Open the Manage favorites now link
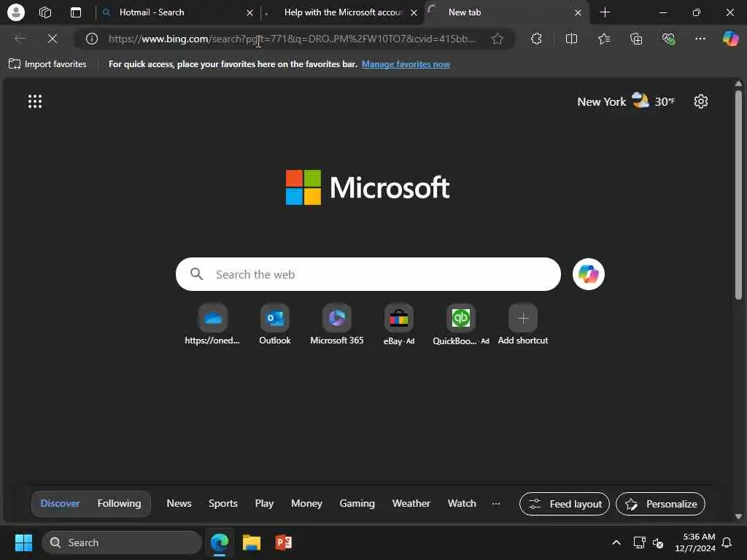This screenshot has width=747, height=560. pyautogui.click(x=406, y=64)
